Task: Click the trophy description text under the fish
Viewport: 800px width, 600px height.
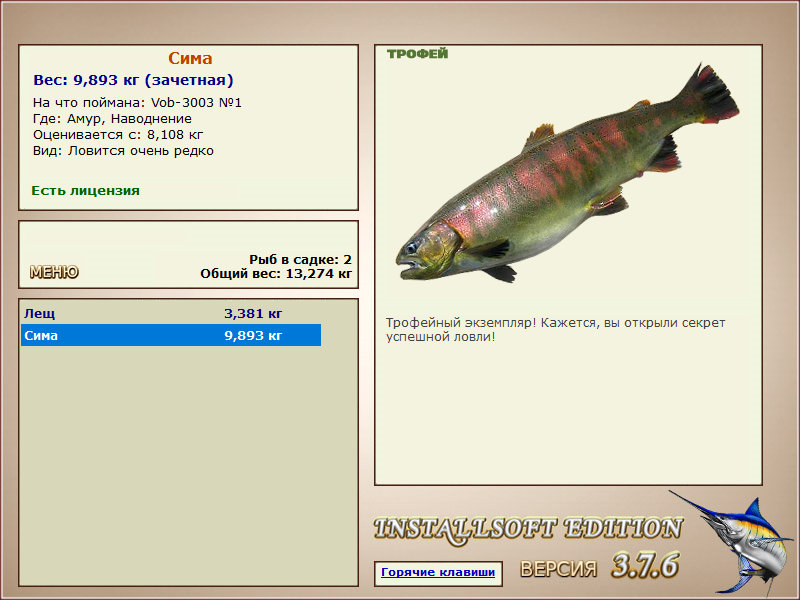Action: coord(555,330)
